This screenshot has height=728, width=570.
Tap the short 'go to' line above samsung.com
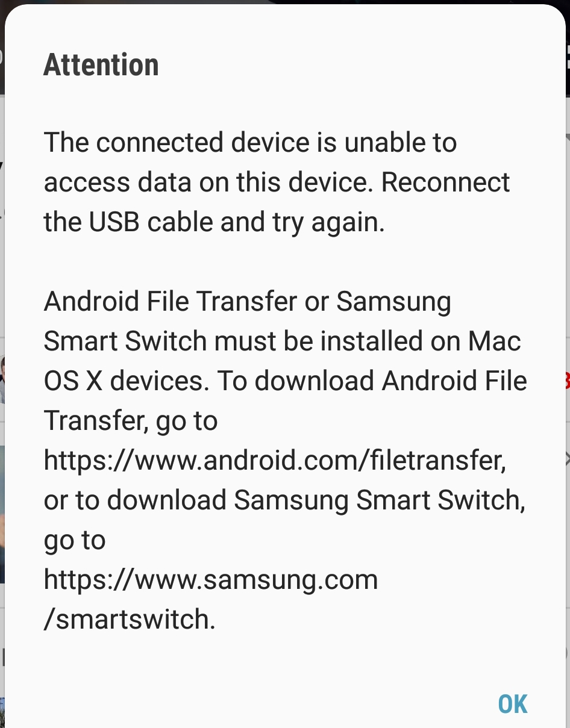pos(75,540)
